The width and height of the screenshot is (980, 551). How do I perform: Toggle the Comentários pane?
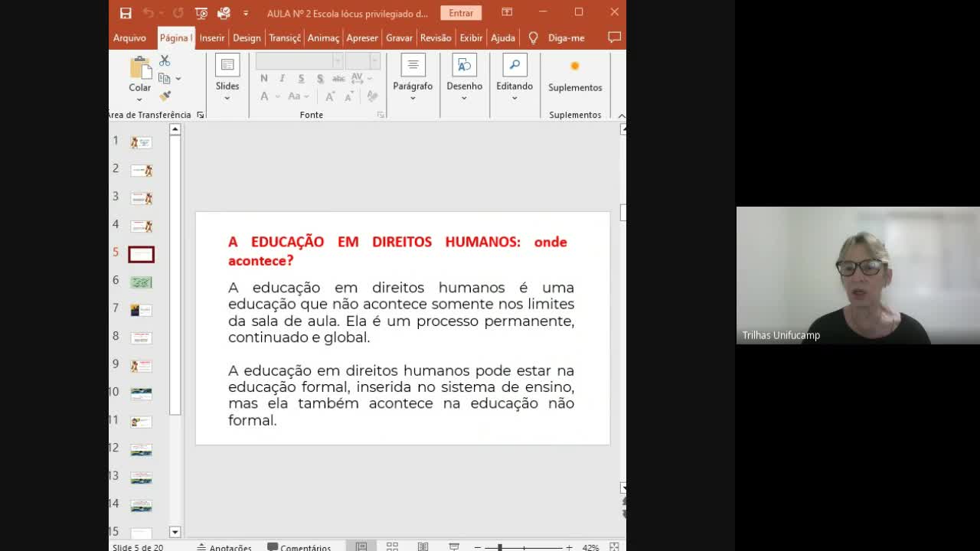tap(300, 546)
